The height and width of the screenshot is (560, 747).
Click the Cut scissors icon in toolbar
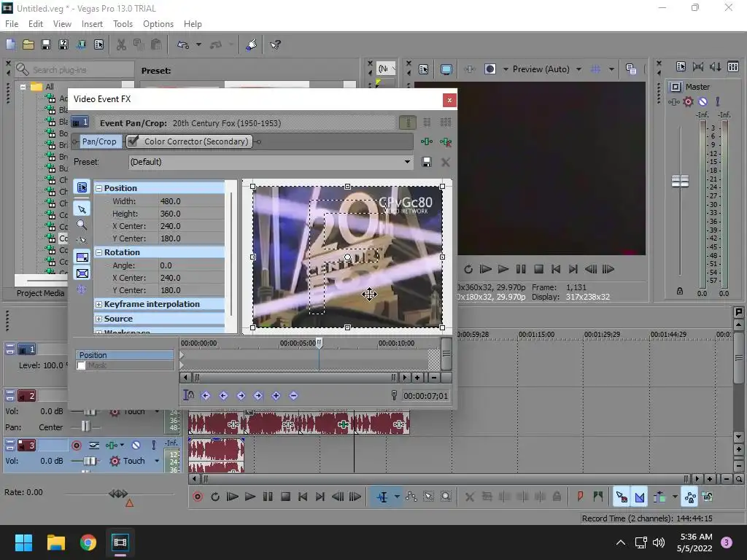[x=122, y=44]
